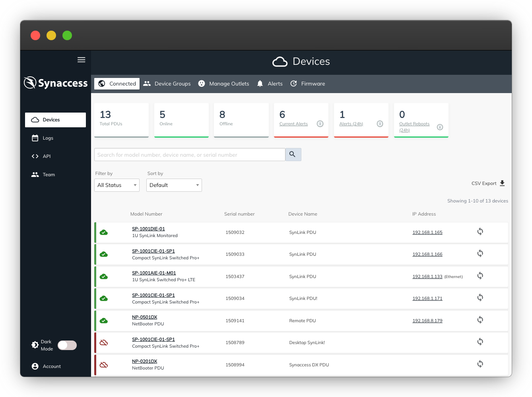Open model link NP-0501DX

pos(144,317)
